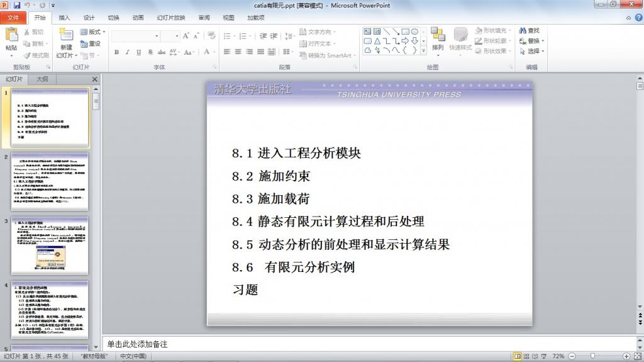Image resolution: width=644 pixels, height=362 pixels.
Task: Select the cloud shape
Action: click(x=367, y=50)
